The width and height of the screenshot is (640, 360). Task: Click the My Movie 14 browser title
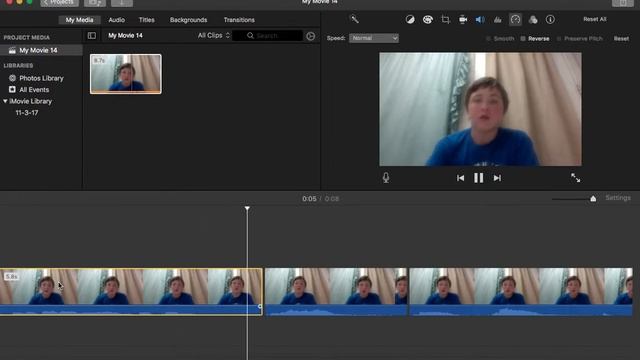coord(125,36)
